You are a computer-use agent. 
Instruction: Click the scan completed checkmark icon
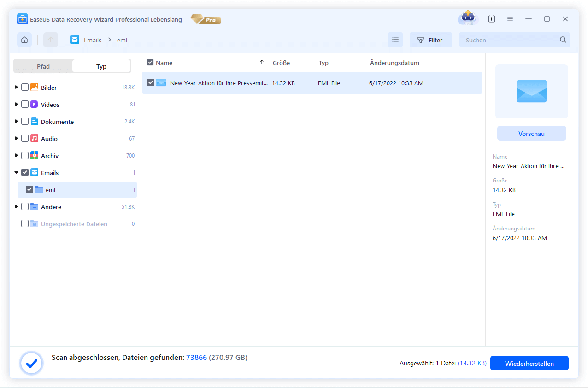pos(31,364)
